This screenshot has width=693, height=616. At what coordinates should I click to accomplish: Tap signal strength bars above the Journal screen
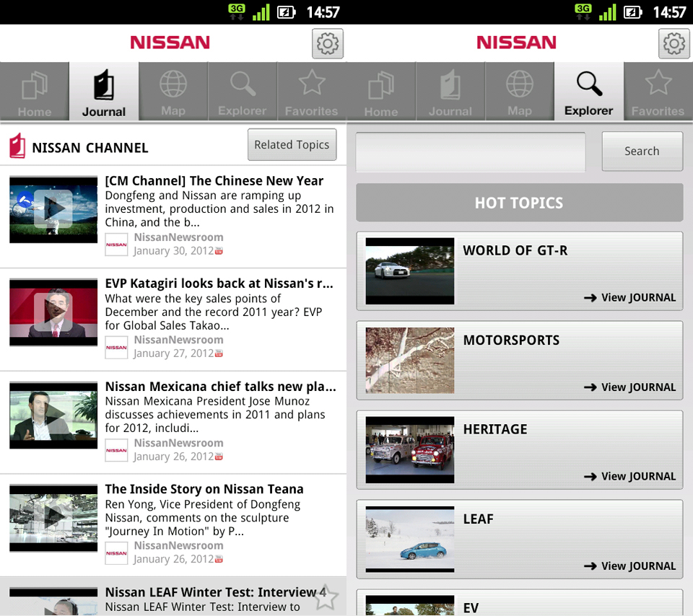coord(261,12)
